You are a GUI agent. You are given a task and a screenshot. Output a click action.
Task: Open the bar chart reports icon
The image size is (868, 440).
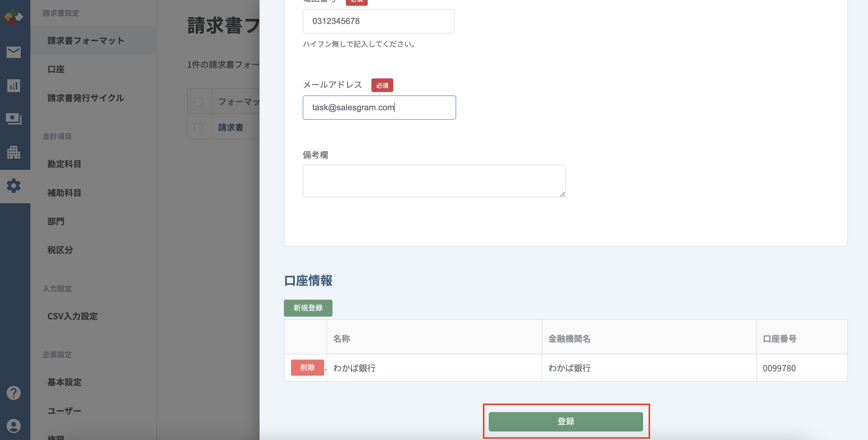(x=13, y=86)
